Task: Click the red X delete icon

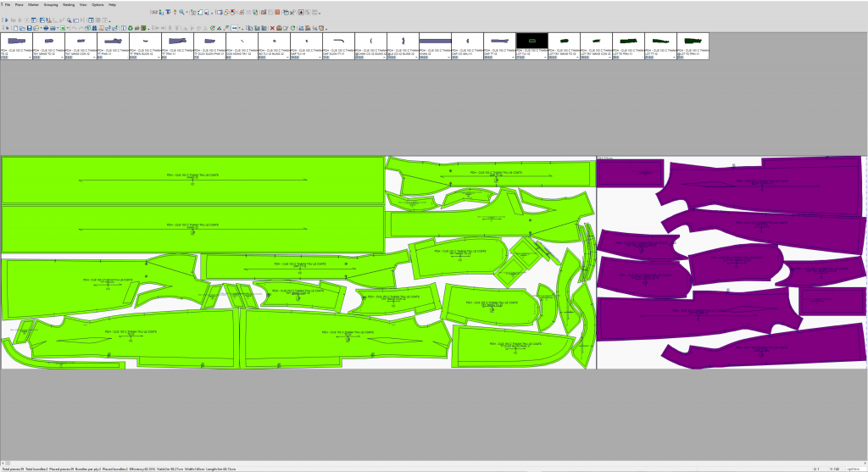Action: tap(272, 28)
